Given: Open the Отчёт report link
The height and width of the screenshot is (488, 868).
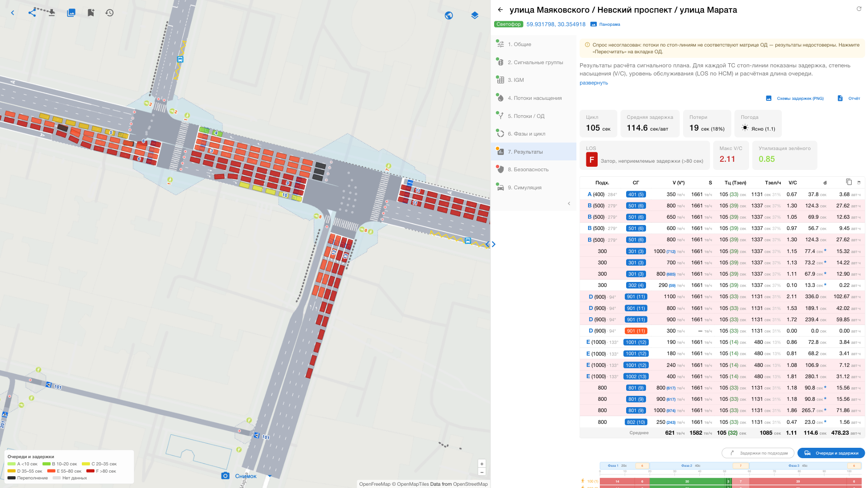Looking at the screenshot, I should 854,99.
